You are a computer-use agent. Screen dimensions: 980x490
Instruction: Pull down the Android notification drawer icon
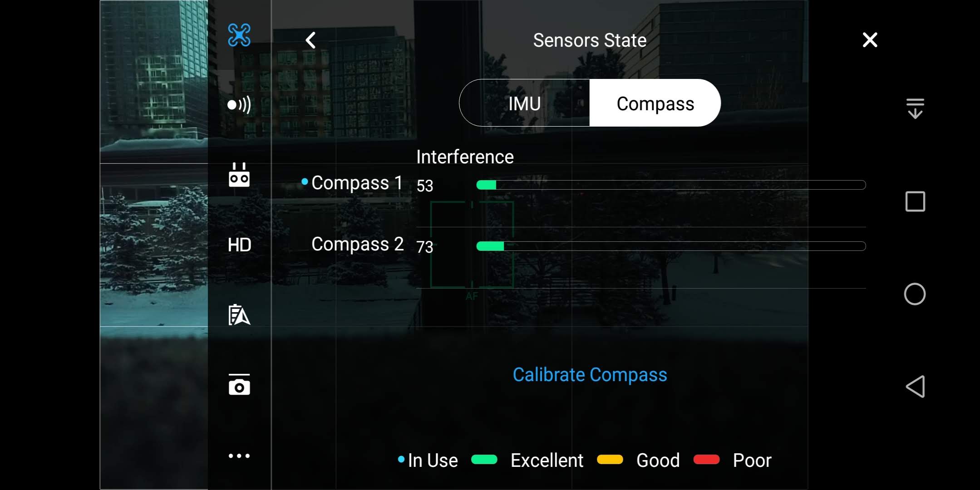tap(915, 108)
